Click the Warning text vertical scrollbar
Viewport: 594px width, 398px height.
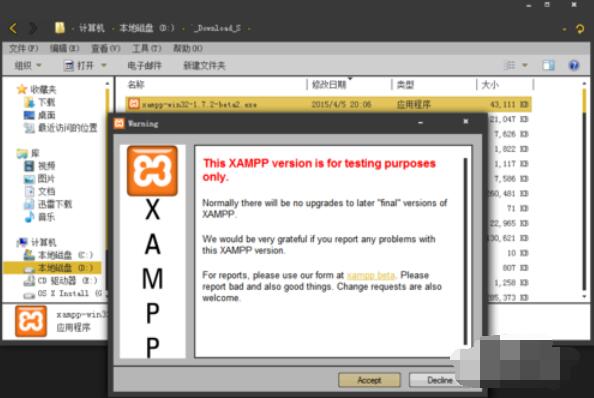point(465,251)
